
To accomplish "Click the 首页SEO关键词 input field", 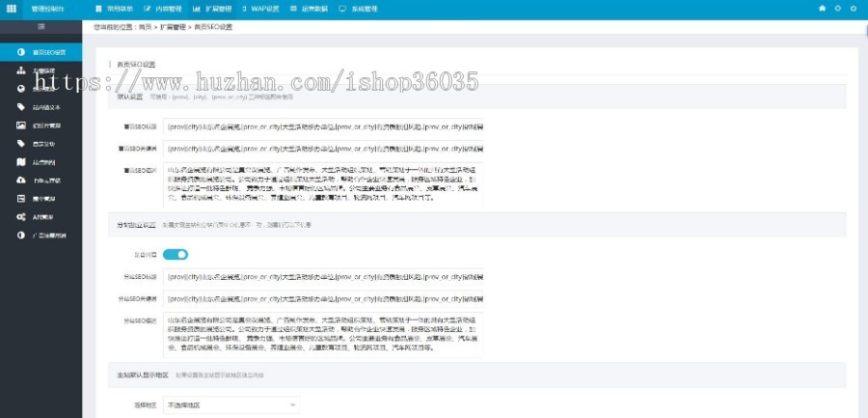I will pyautogui.click(x=323, y=149).
